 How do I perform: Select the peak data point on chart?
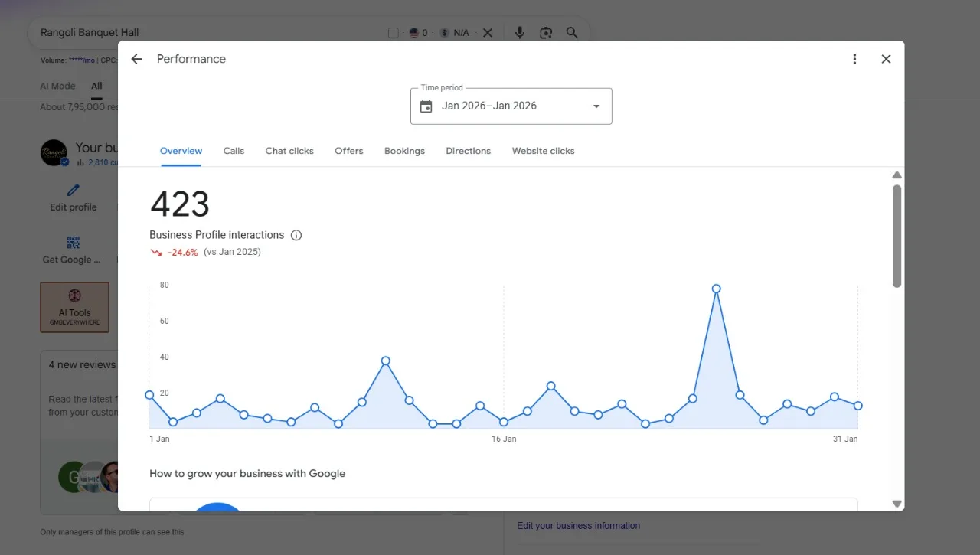coord(716,289)
